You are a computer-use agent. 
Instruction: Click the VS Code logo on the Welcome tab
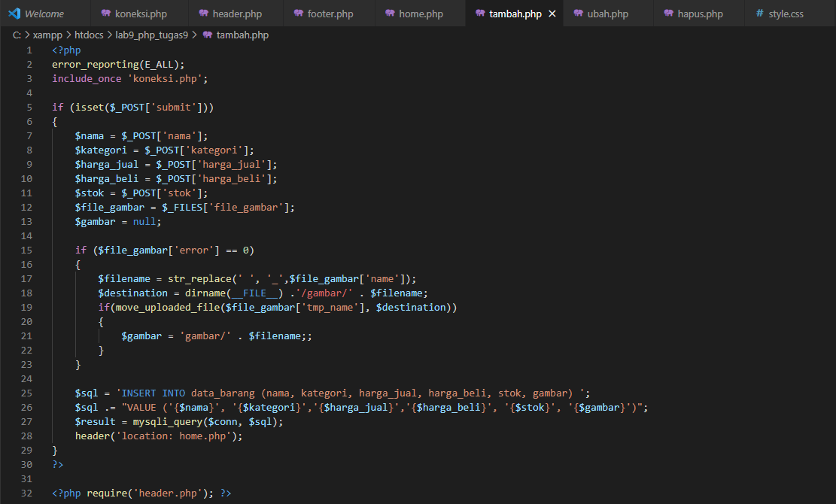[12, 13]
